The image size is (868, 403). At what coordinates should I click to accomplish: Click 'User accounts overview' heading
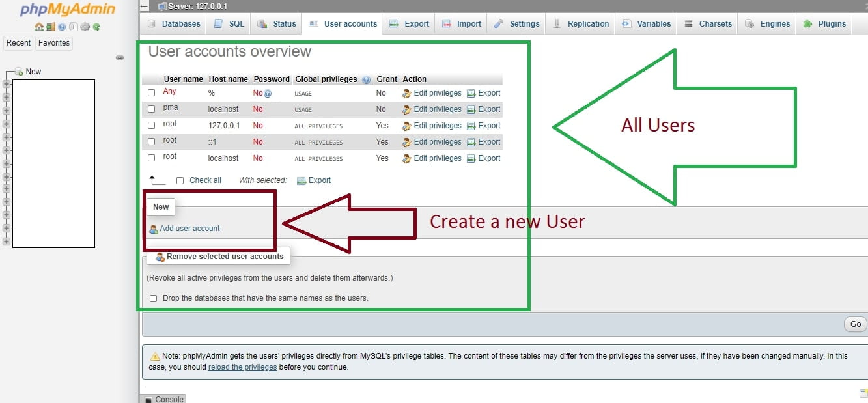[230, 52]
